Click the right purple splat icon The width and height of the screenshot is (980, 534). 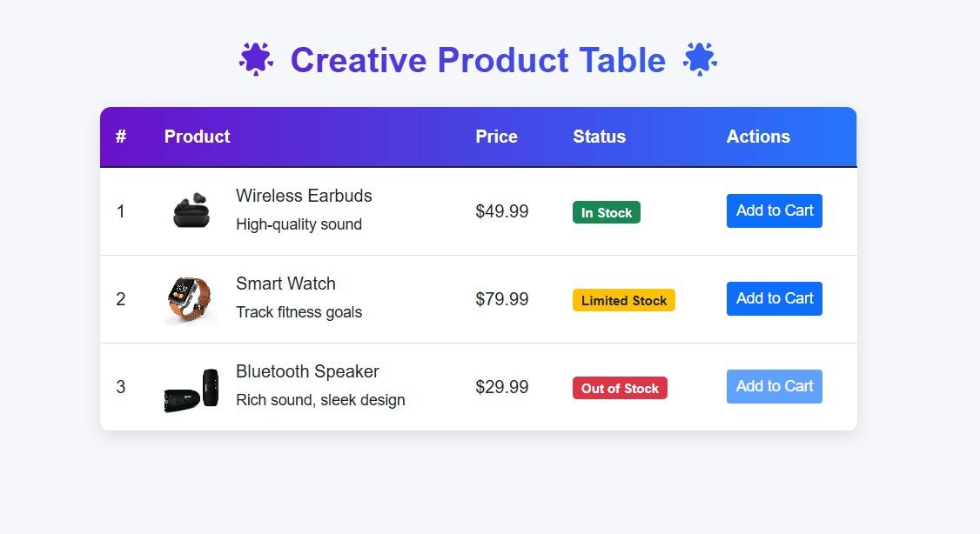coord(700,59)
